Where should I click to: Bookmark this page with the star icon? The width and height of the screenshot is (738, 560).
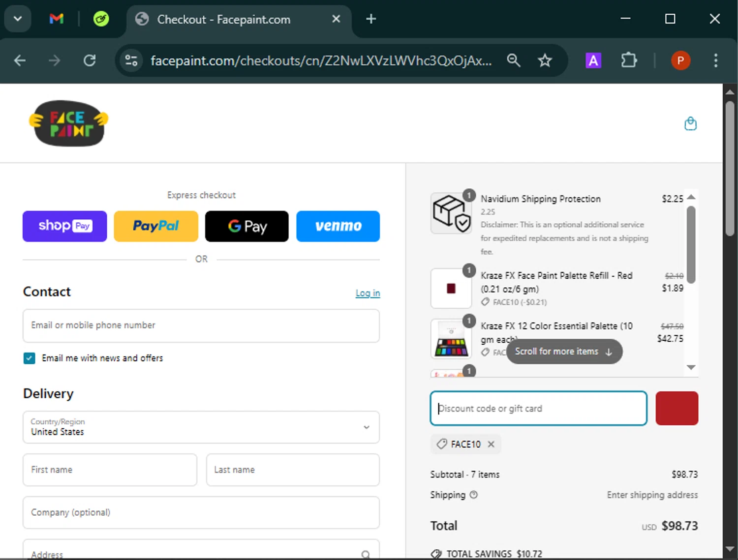tap(545, 60)
